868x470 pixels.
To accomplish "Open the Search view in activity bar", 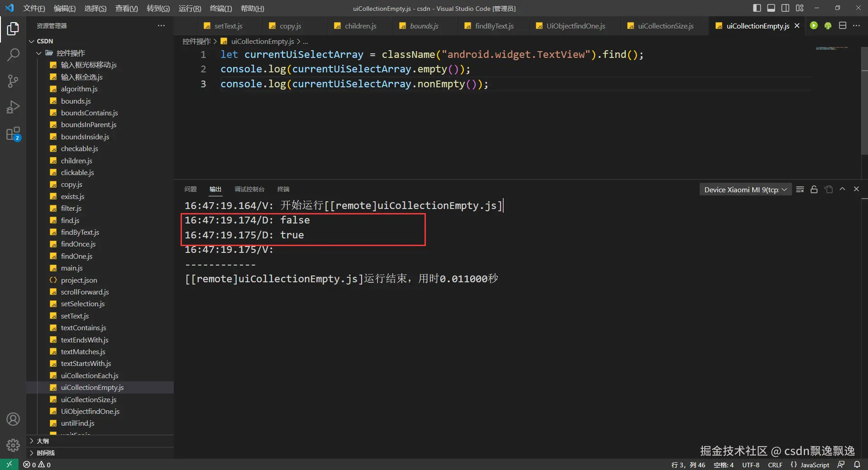I will point(13,55).
